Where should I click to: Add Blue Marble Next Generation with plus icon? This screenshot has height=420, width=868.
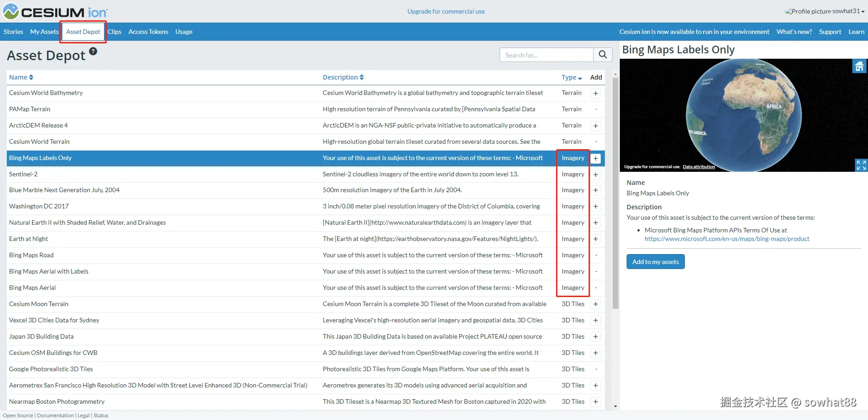(596, 190)
